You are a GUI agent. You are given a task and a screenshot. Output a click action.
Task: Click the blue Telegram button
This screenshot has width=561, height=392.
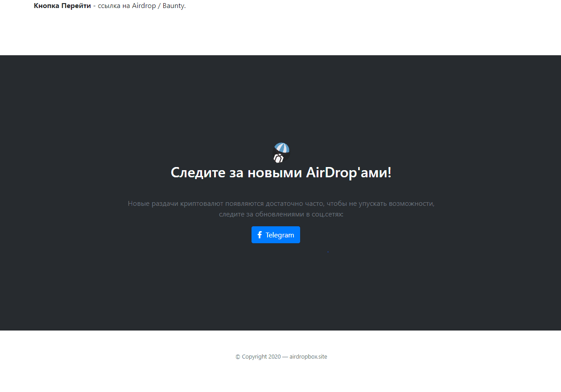(276, 235)
